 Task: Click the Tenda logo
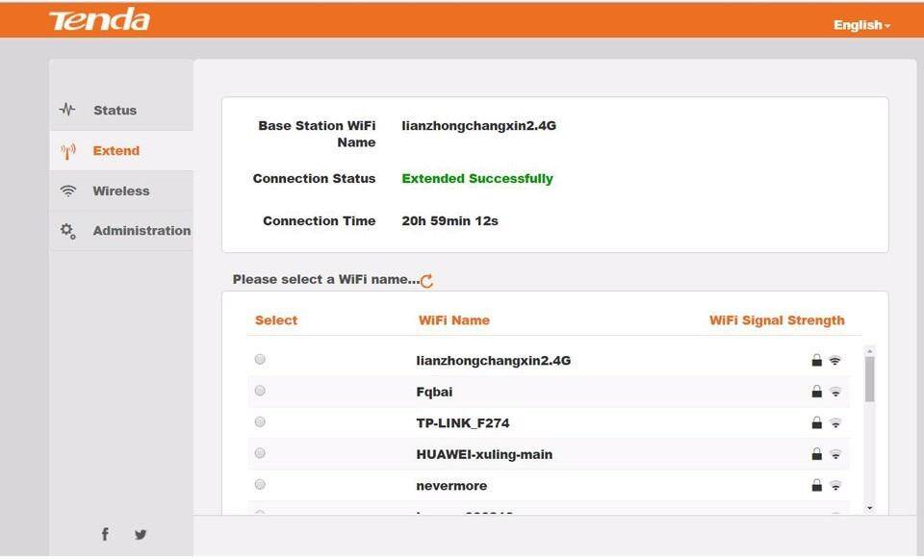pos(99,20)
